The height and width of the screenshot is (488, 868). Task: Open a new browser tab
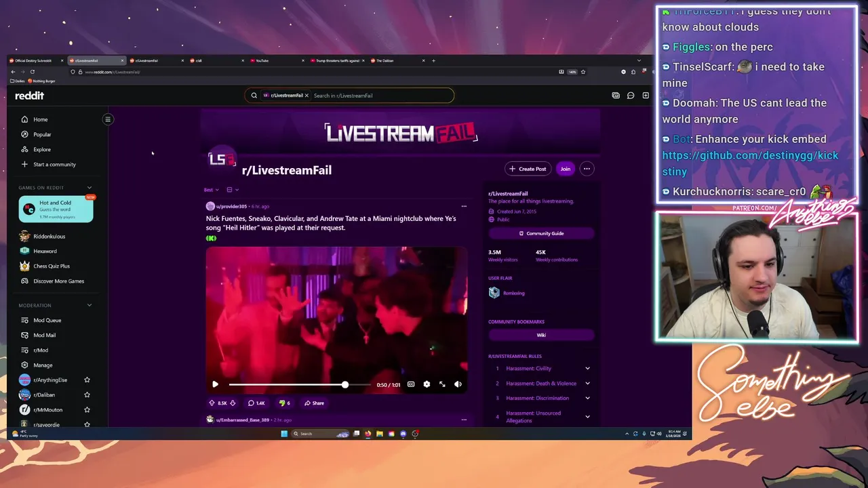point(434,60)
